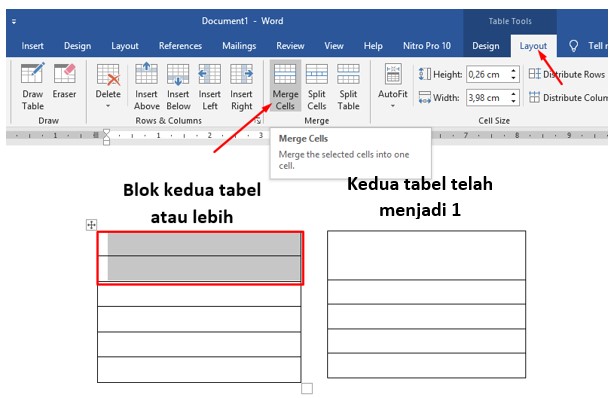Activate the Eraser tool
Viewport: 614px width, 398px height.
pyautogui.click(x=65, y=81)
